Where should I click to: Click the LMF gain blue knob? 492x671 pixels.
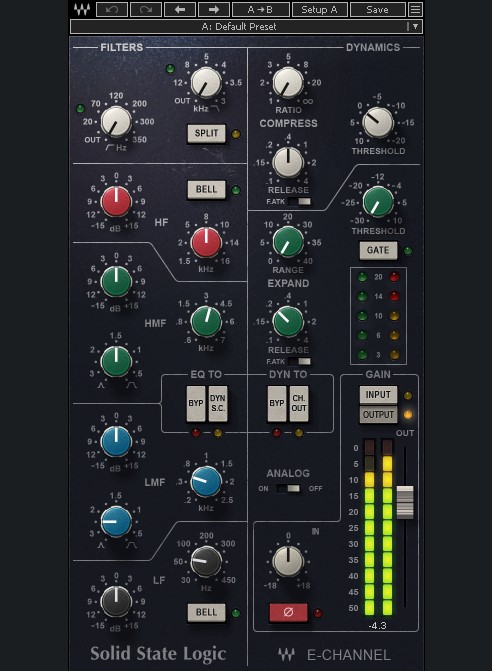pos(116,442)
